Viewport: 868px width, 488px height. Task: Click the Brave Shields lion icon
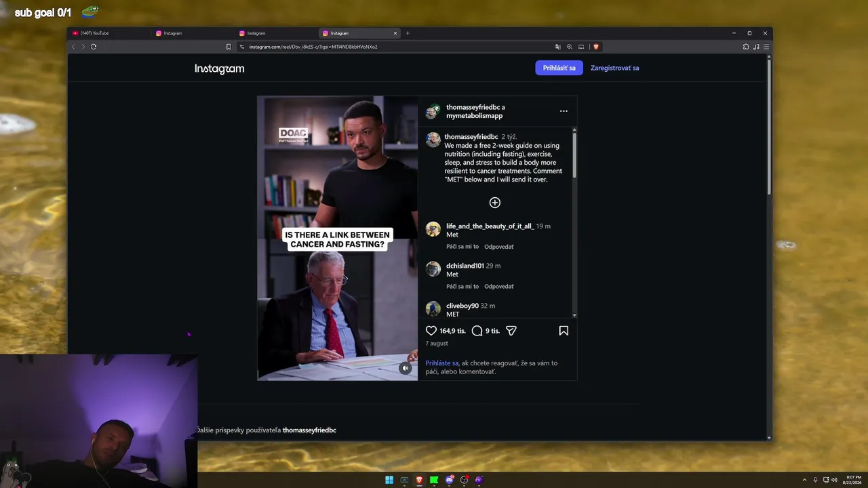pyautogui.click(x=596, y=47)
